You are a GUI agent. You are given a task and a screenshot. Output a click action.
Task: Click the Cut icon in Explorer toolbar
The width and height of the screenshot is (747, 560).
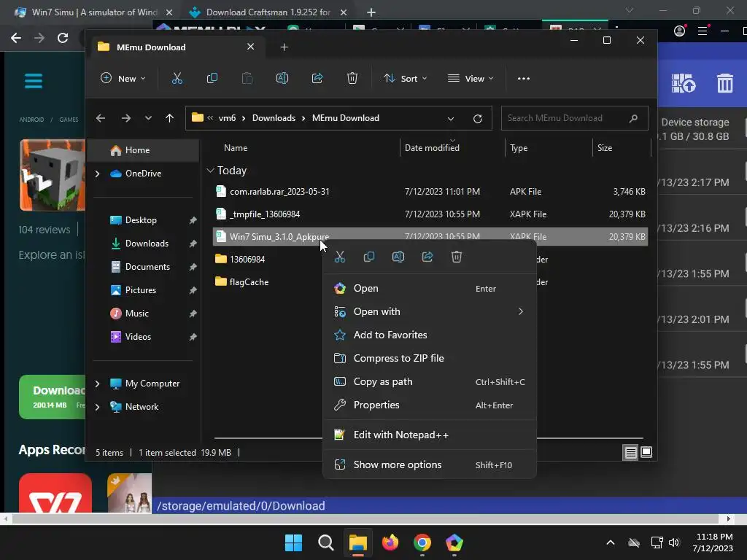[177, 79]
